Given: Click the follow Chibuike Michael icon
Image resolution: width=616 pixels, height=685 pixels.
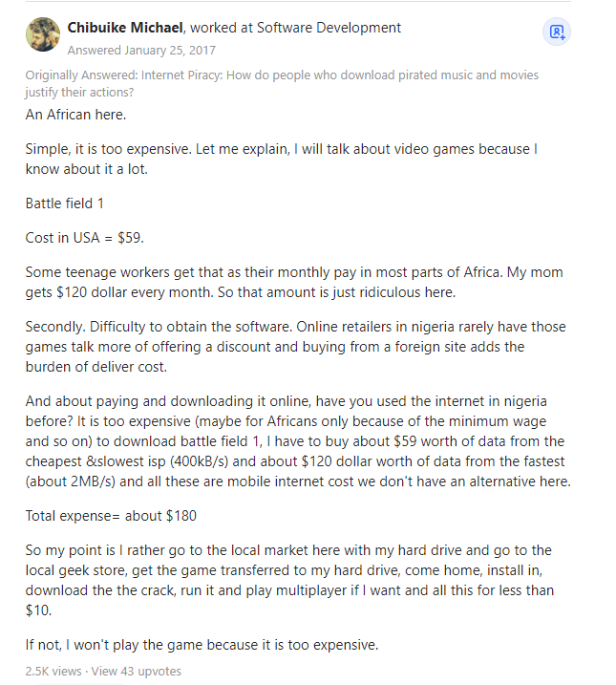Looking at the screenshot, I should click(x=556, y=32).
